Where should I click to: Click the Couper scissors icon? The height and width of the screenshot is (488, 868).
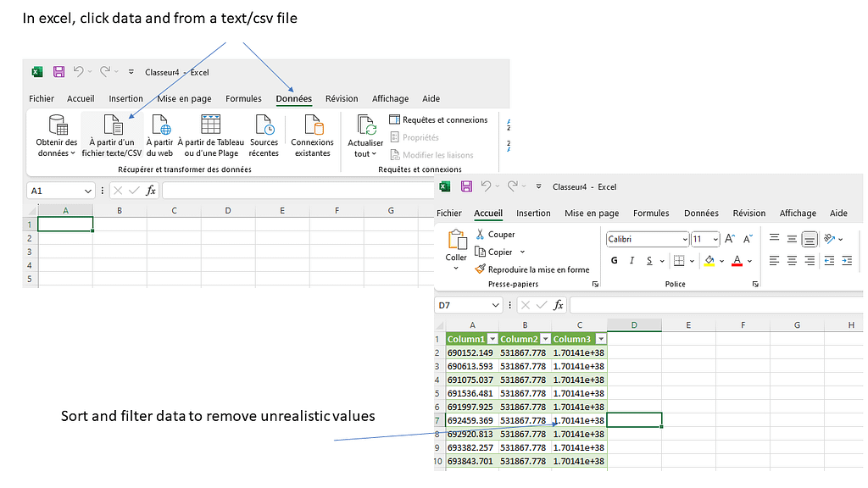(481, 235)
